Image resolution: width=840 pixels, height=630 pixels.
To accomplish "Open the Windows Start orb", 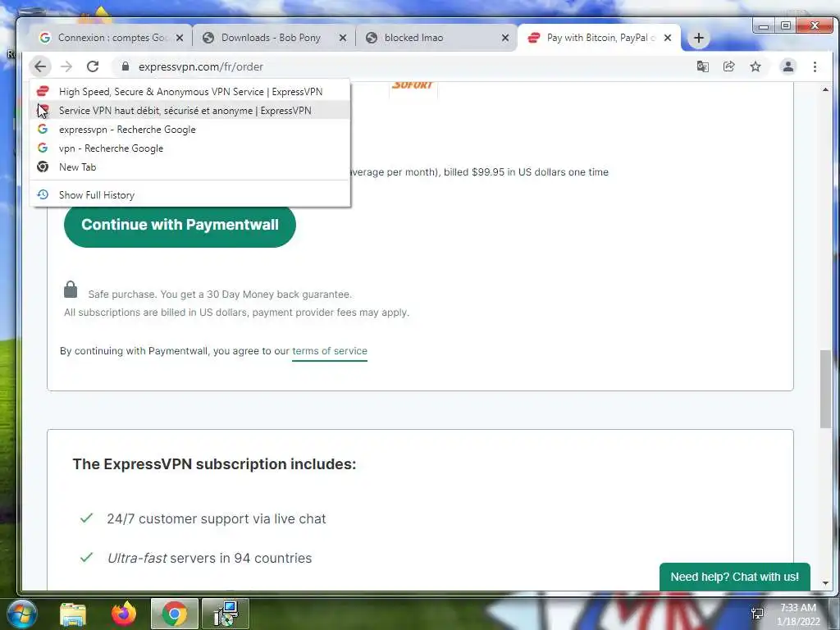I will [x=21, y=614].
